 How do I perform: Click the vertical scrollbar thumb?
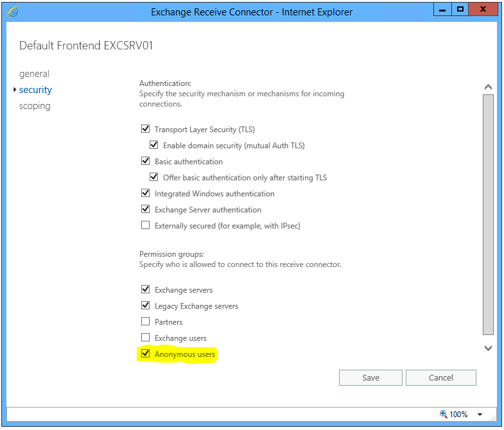click(x=488, y=214)
